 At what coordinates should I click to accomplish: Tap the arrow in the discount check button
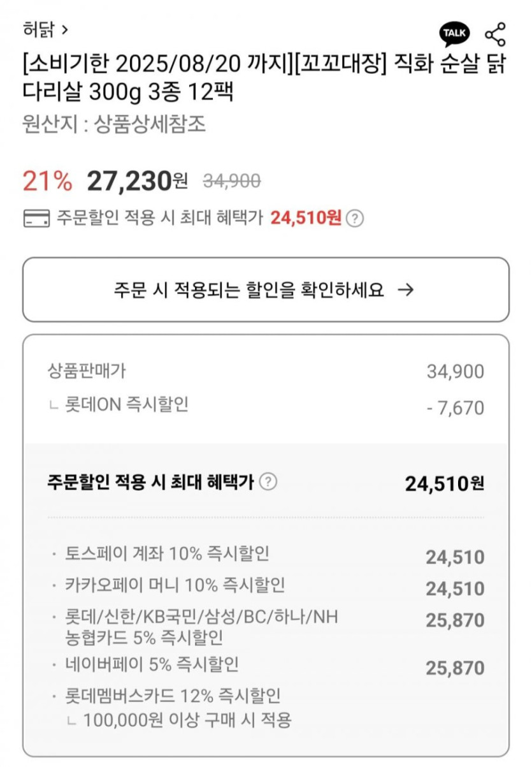[x=405, y=290]
